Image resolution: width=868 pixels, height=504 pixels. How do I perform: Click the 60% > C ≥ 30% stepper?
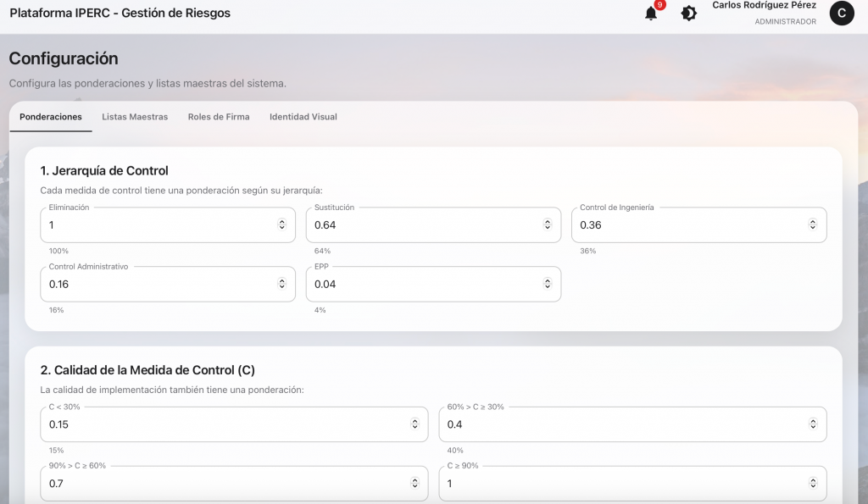click(812, 424)
